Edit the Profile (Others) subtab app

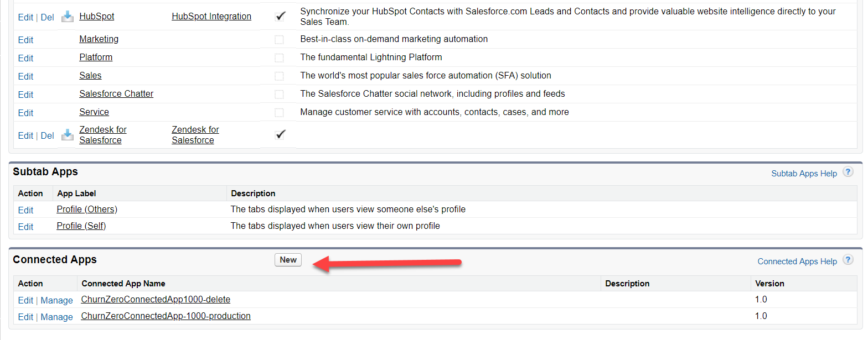(x=25, y=210)
